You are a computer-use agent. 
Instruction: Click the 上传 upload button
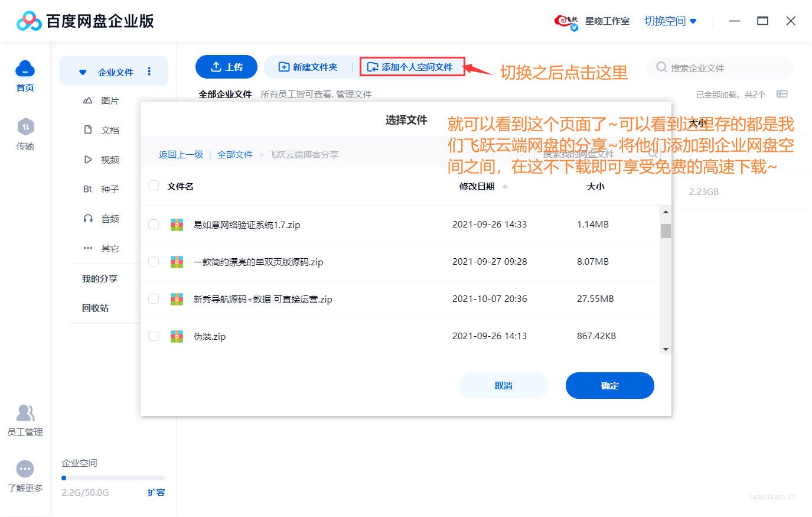pos(226,67)
